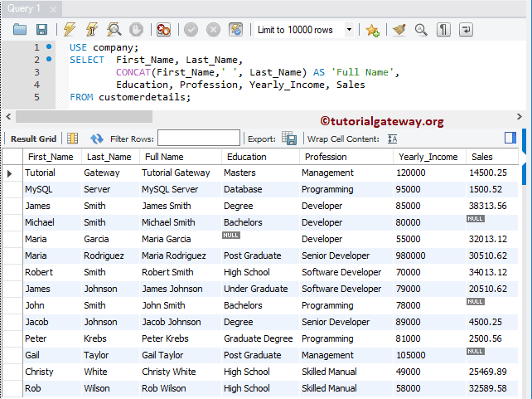Image resolution: width=532 pixels, height=399 pixels.
Task: Execute statement under cursor icon
Action: click(x=92, y=30)
